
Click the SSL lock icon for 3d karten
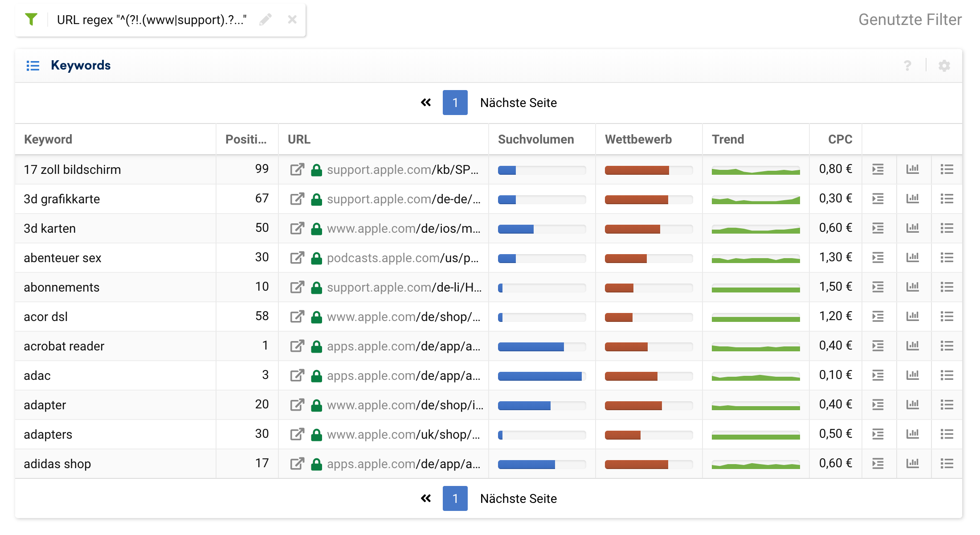317,228
